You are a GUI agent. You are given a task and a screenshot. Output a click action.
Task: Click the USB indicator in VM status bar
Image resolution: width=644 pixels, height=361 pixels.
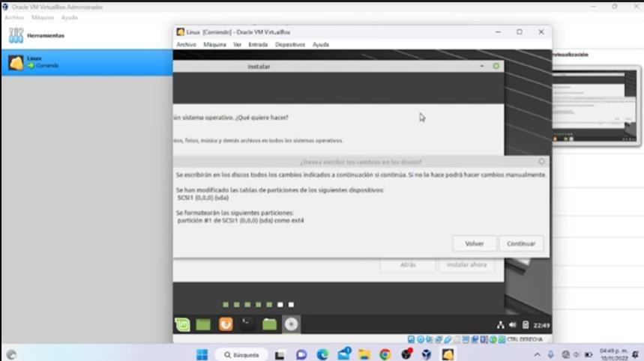pos(448,339)
